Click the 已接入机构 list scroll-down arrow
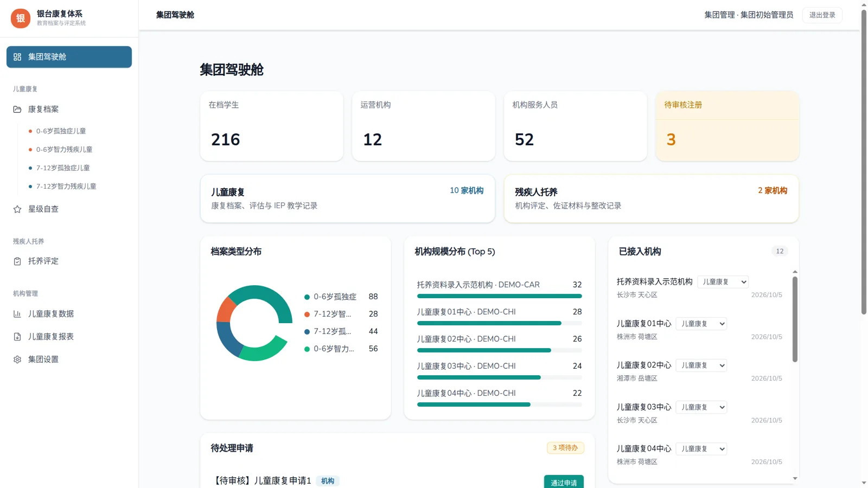 point(795,479)
